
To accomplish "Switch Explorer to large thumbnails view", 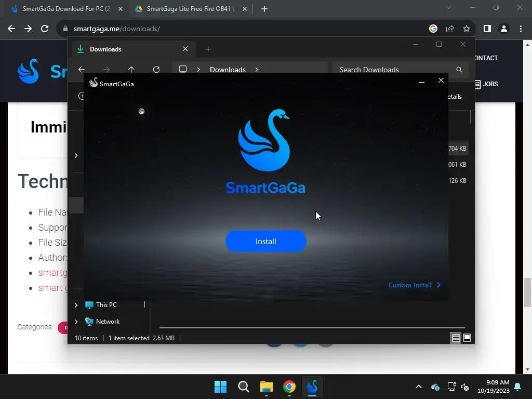I will (467, 338).
